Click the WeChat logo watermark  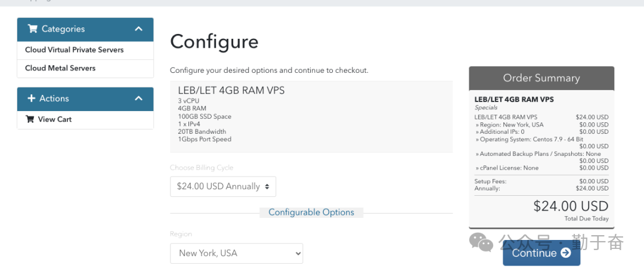(481, 242)
